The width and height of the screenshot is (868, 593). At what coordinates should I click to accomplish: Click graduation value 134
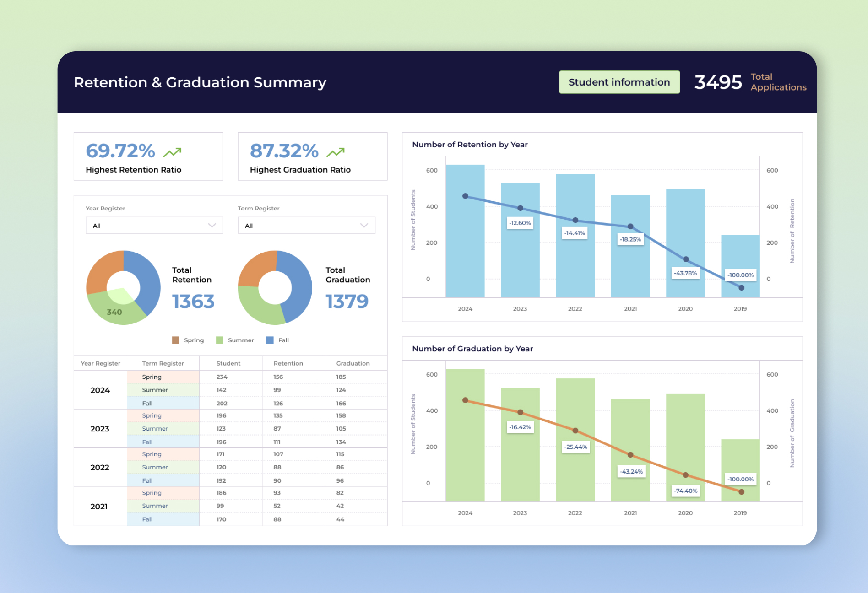(341, 442)
